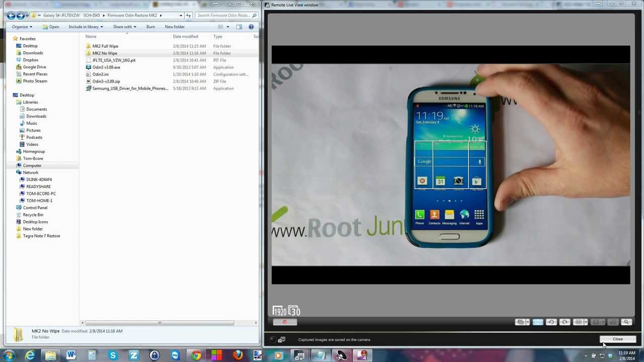Toggle the Explorer preview pane button
Viewport: 644px width, 362px height.
(x=239, y=27)
